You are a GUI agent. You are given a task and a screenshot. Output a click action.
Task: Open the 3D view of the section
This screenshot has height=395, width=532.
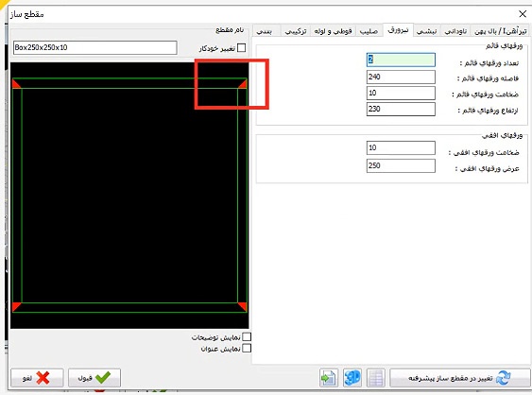(x=352, y=377)
